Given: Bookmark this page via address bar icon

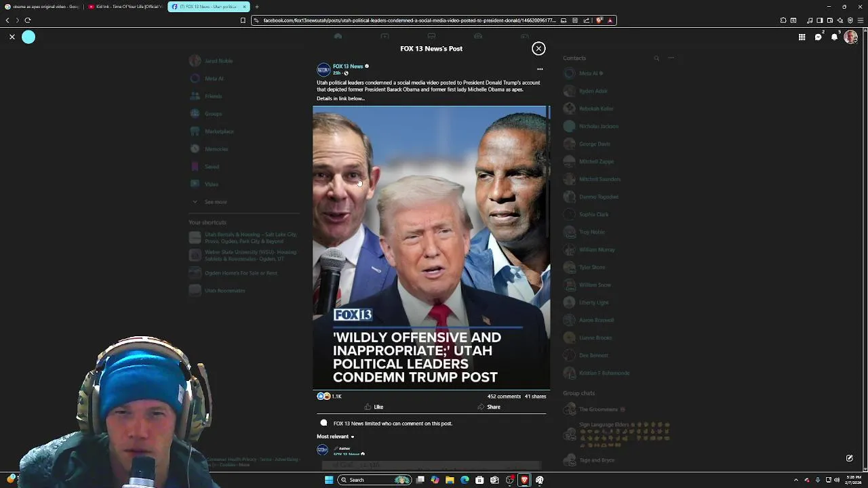Looking at the screenshot, I should pyautogui.click(x=243, y=20).
